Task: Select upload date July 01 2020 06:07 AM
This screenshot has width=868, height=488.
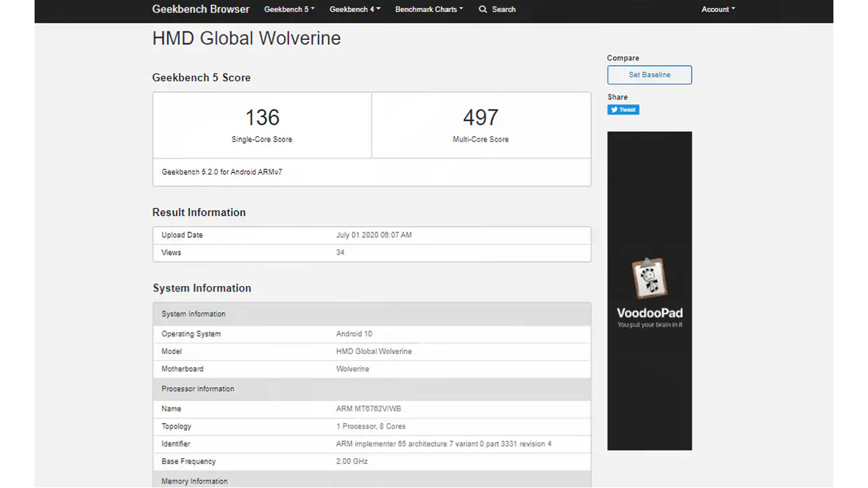Action: tap(374, 235)
